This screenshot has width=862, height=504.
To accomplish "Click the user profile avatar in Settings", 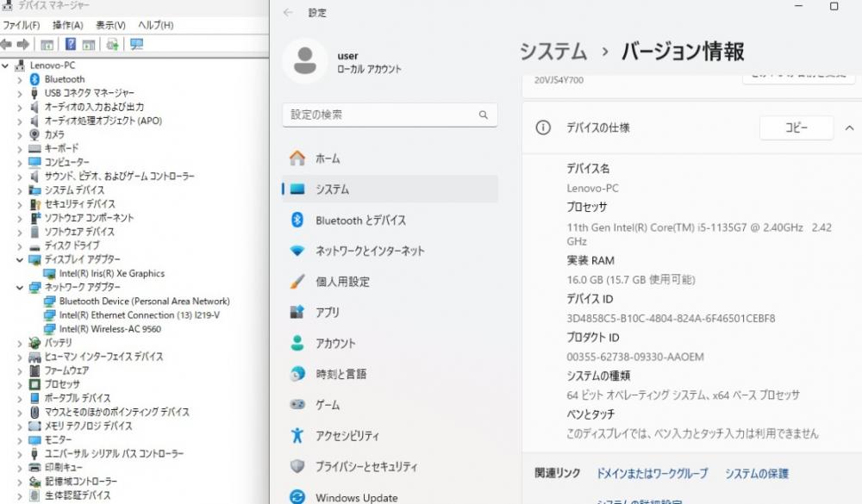I will click(305, 60).
